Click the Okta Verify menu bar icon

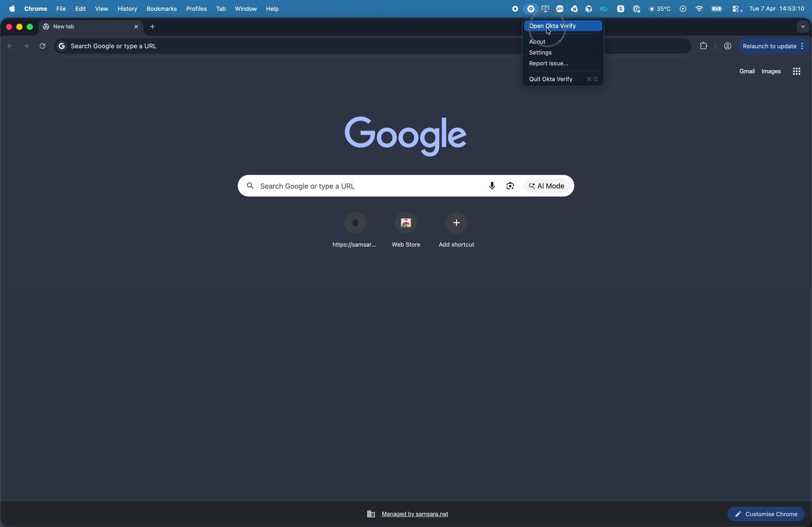[x=531, y=9]
